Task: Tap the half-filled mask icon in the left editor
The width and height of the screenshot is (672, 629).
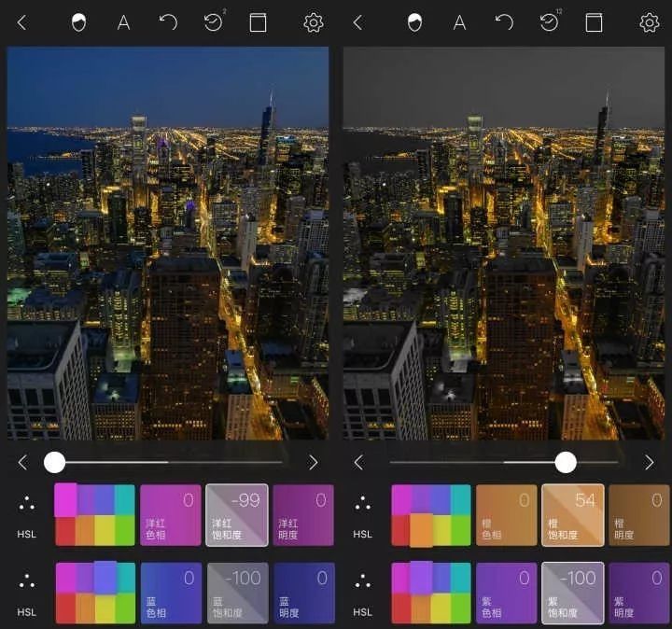Action: click(78, 22)
